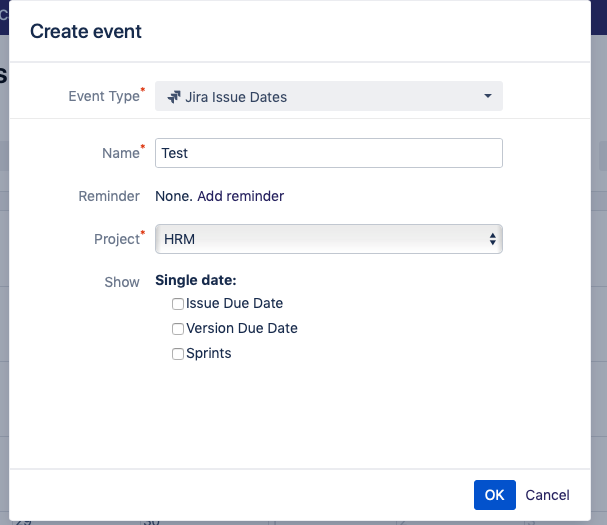Click the "Show" field label

(122, 282)
